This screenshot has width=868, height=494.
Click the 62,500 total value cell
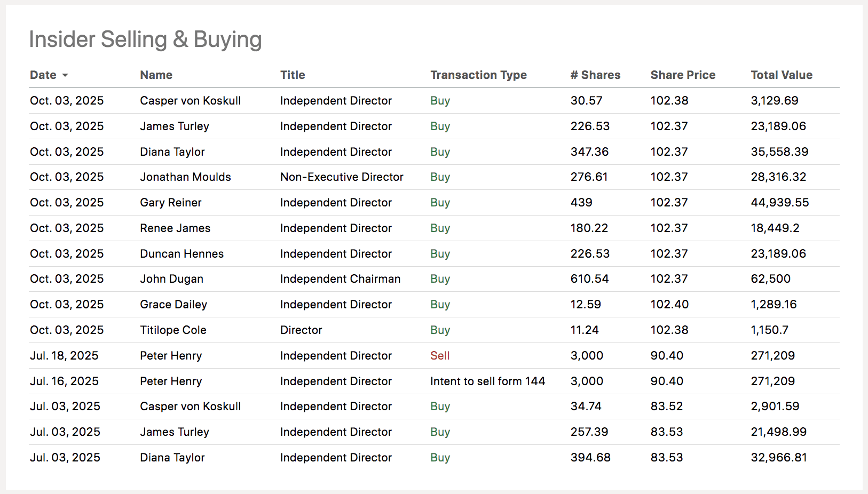coord(770,279)
